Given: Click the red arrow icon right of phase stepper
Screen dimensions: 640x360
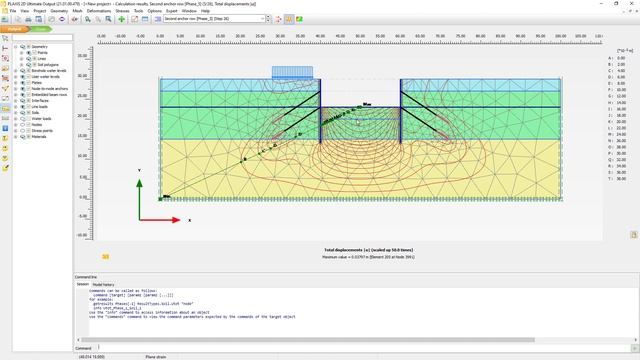Looking at the screenshot, I should [278, 19].
